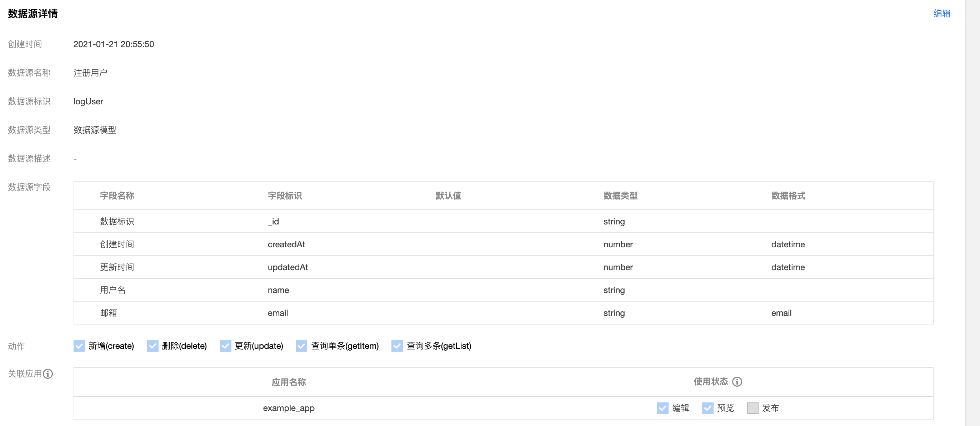
Task: Click number type in createdAt row
Action: coord(618,244)
